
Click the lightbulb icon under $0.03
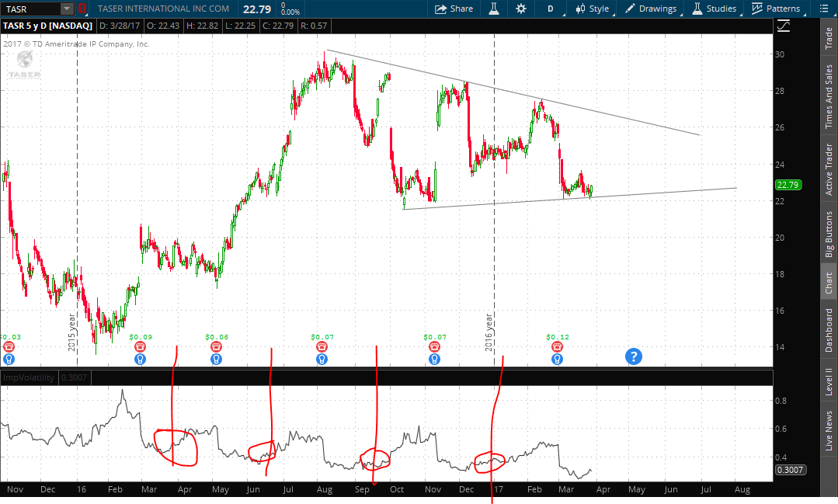coord(9,359)
